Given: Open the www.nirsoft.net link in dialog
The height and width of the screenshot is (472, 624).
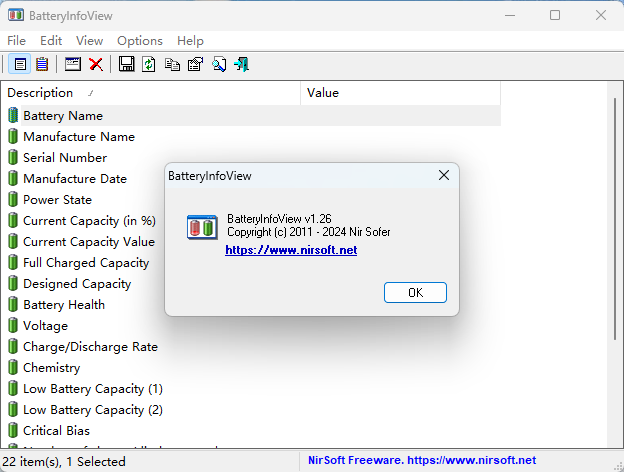Looking at the screenshot, I should 291,250.
